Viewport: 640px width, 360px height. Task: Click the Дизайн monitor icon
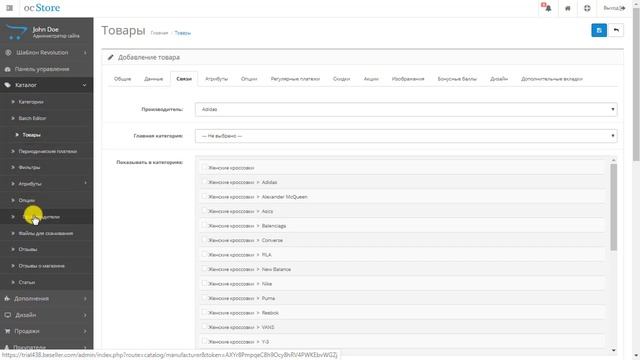point(7,315)
